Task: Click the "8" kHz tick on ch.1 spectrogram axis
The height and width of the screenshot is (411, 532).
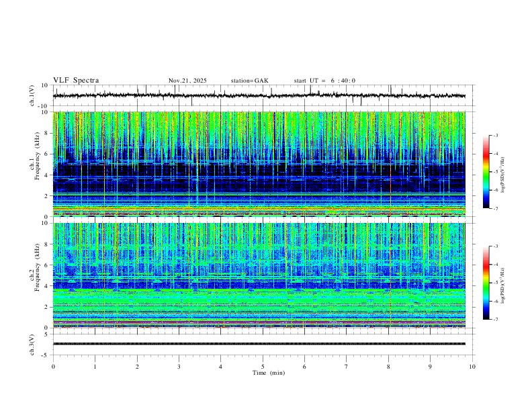Action: coord(47,133)
